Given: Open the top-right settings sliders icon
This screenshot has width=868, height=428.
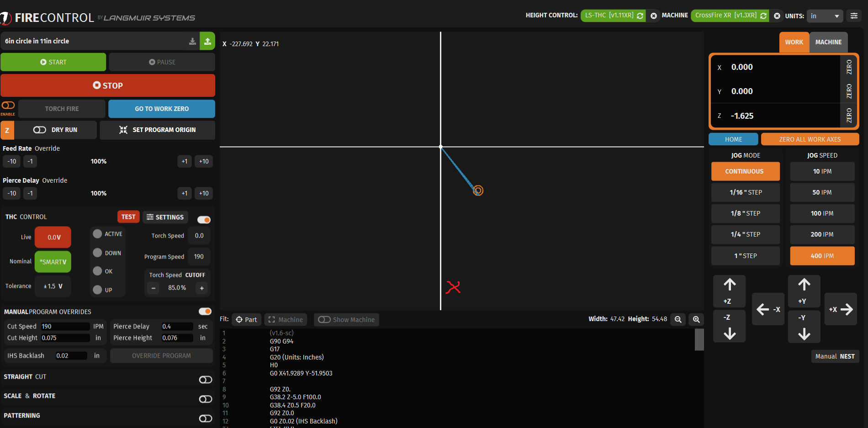Looking at the screenshot, I should point(853,16).
